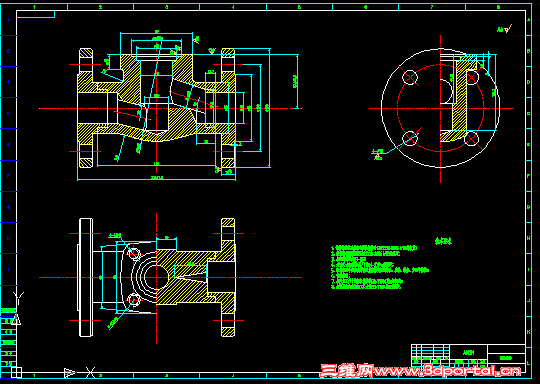This screenshot has height=384, width=540.
Task: Select the upper-left bolt hole in flange view
Action: pos(410,77)
